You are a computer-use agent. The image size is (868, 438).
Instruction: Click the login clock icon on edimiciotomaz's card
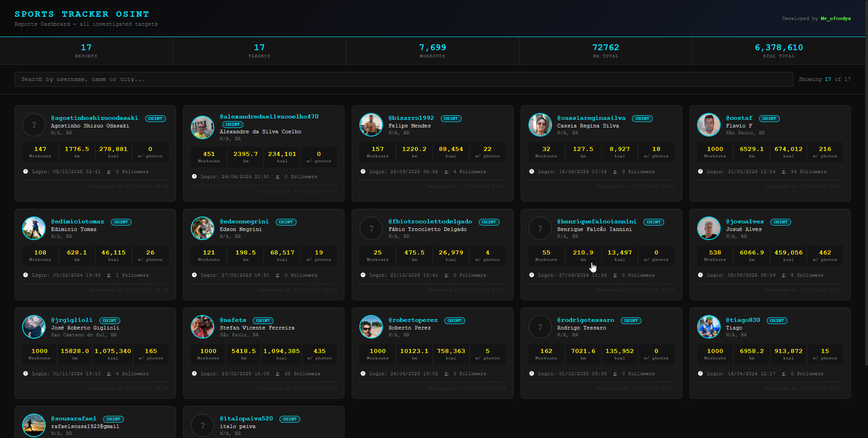click(x=25, y=275)
